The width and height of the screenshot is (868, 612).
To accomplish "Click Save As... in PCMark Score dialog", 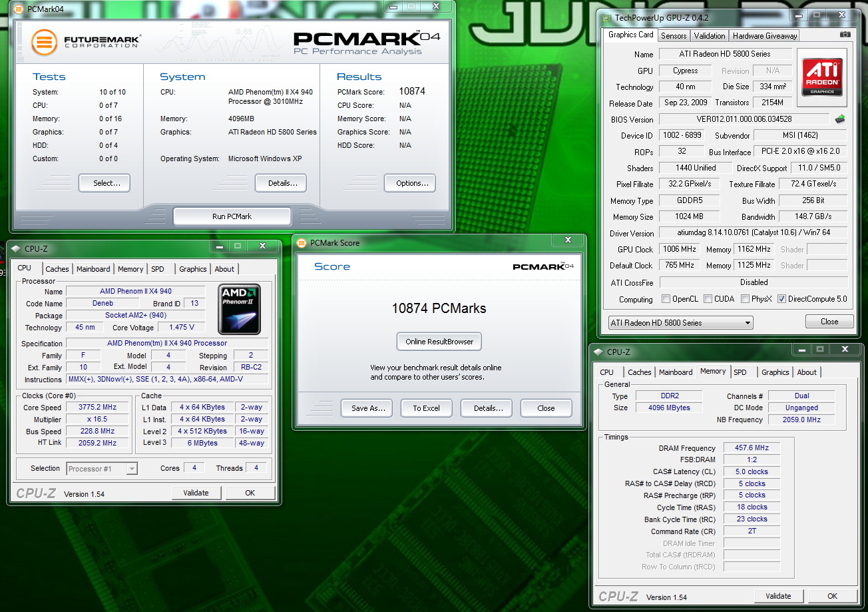I will tap(367, 408).
